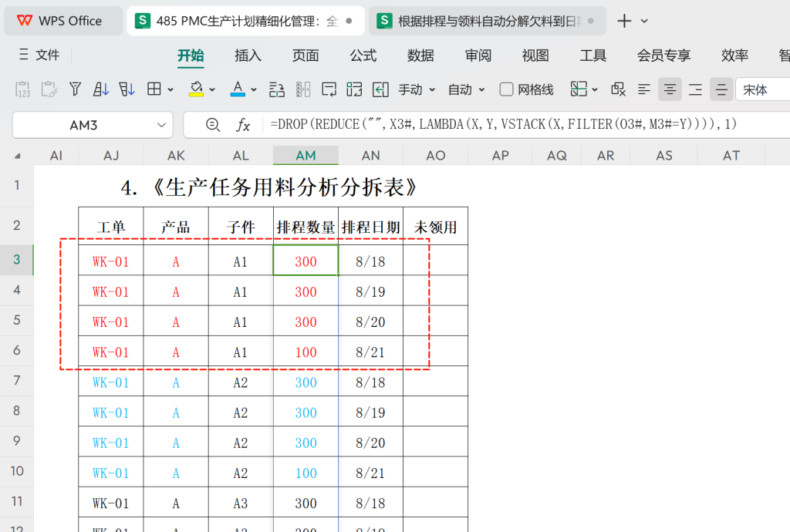The height and width of the screenshot is (532, 790).
Task: Click the filter funnel icon
Action: coord(75,89)
